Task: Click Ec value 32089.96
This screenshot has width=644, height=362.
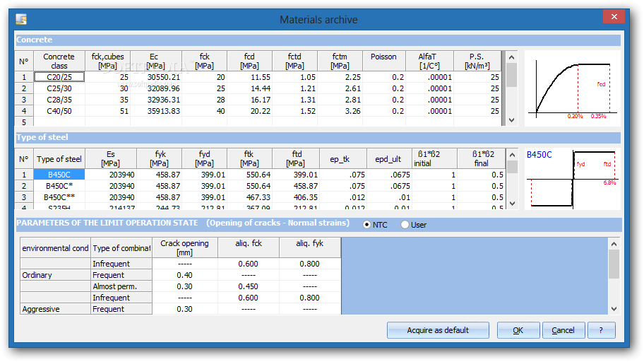Action: (x=163, y=88)
